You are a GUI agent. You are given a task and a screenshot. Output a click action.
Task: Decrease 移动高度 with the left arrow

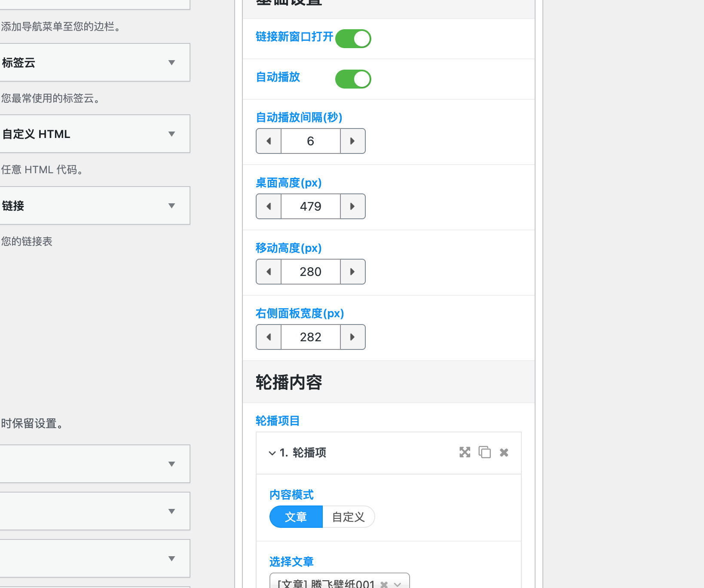tap(268, 272)
